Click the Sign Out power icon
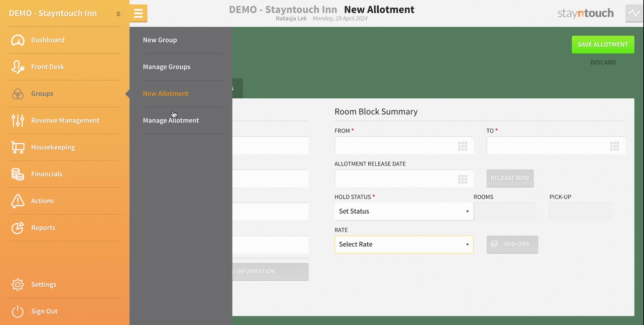Viewport: 644px width, 325px height. 18,311
